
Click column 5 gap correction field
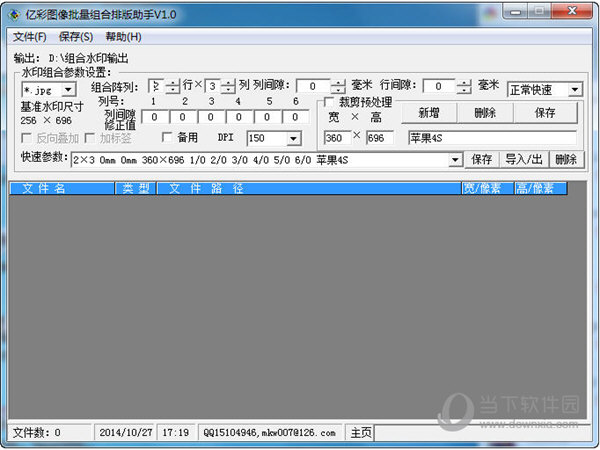pos(267,117)
